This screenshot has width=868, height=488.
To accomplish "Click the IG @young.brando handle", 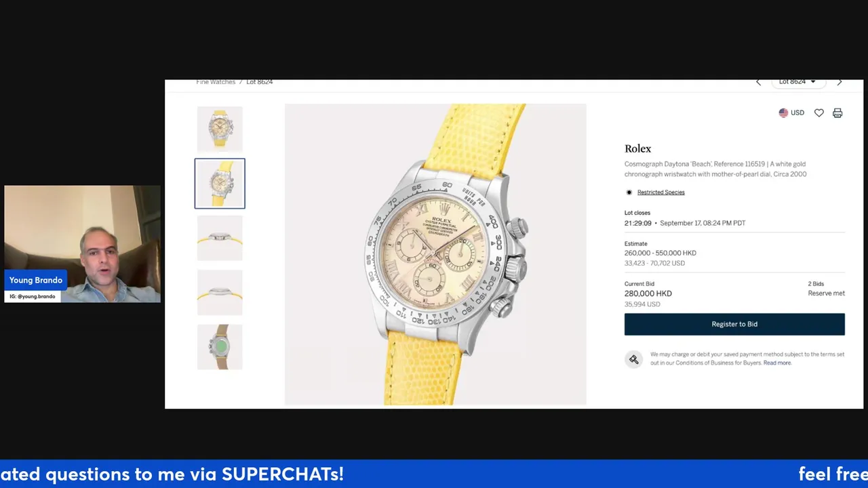I will tap(33, 296).
